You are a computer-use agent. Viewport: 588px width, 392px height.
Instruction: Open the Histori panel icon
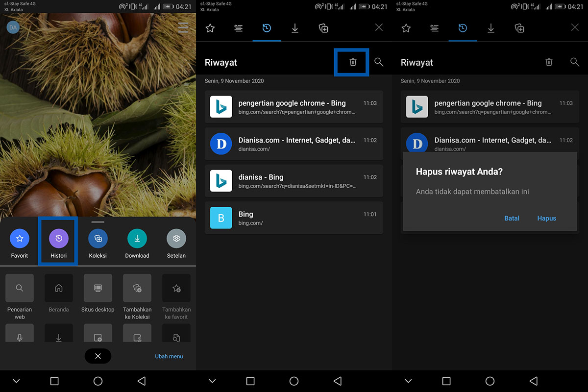point(58,239)
